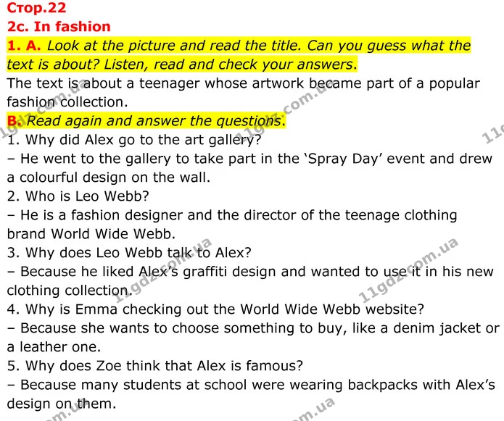Image resolution: width=504 pixels, height=421 pixels.
Task: Click question 2 'Who is Leo Webb?'
Action: (78, 196)
